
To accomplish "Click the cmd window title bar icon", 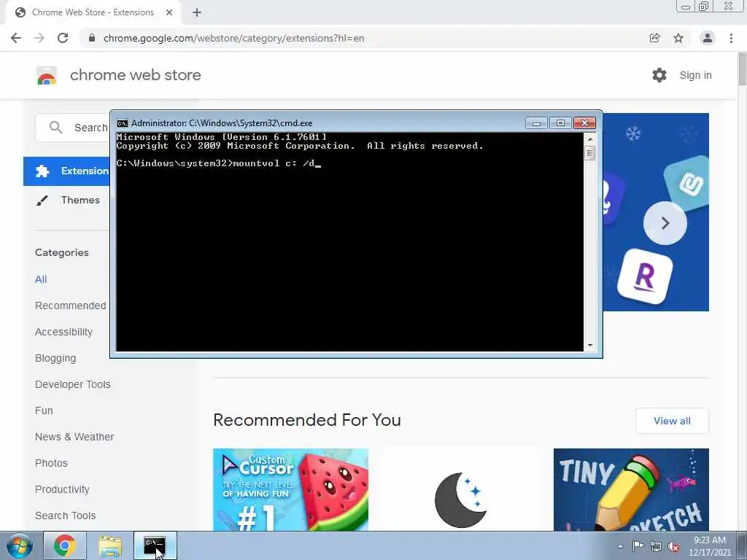I will (x=123, y=123).
